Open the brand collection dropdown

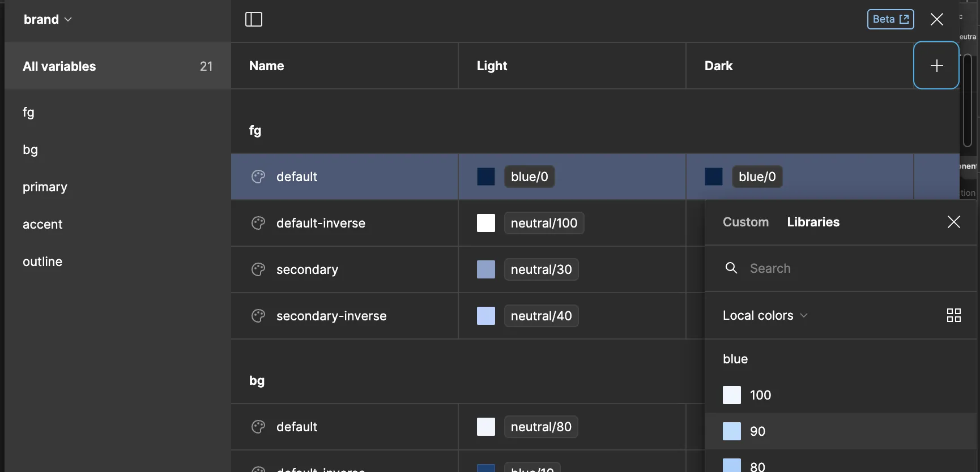48,19
